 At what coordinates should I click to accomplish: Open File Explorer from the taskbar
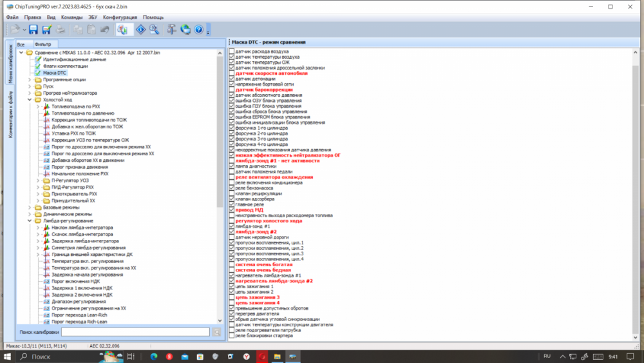pos(277,357)
